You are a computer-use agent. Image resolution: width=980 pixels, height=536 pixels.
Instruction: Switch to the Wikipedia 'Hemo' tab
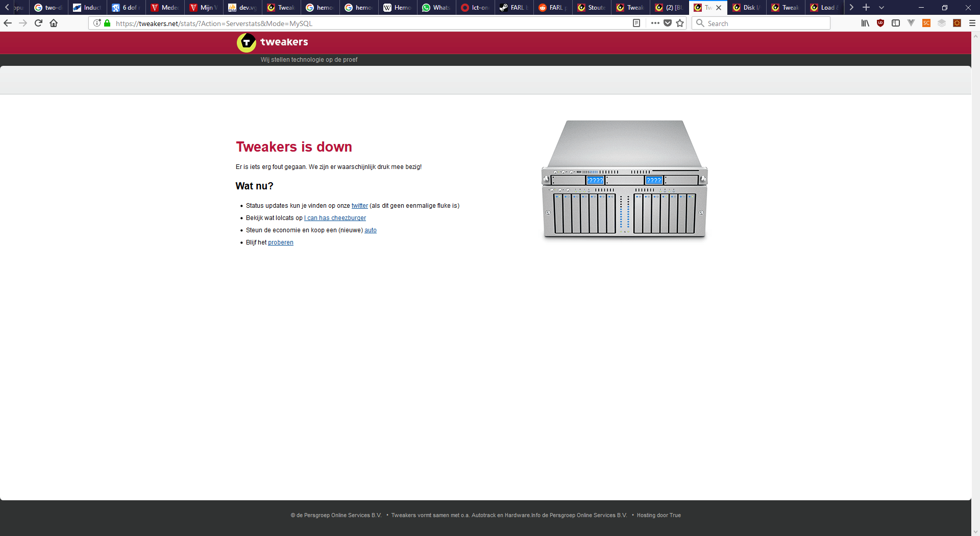click(398, 8)
